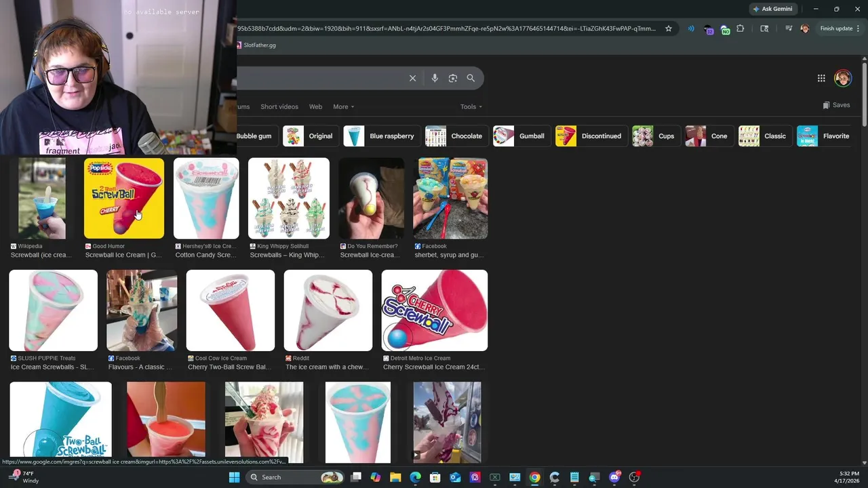Open the media controls music icon
Viewport: 868px width, 488px height.
point(789,28)
